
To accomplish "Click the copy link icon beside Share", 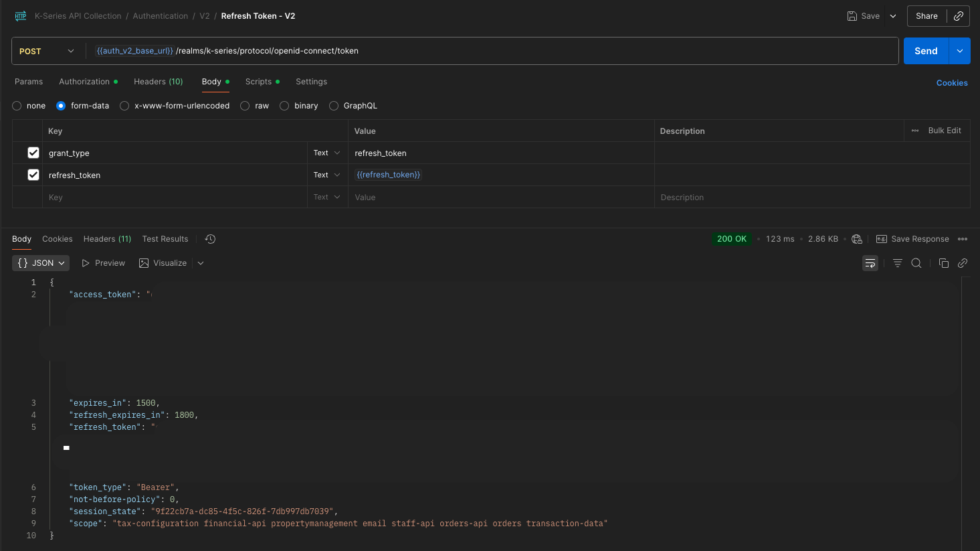I will pyautogui.click(x=959, y=16).
